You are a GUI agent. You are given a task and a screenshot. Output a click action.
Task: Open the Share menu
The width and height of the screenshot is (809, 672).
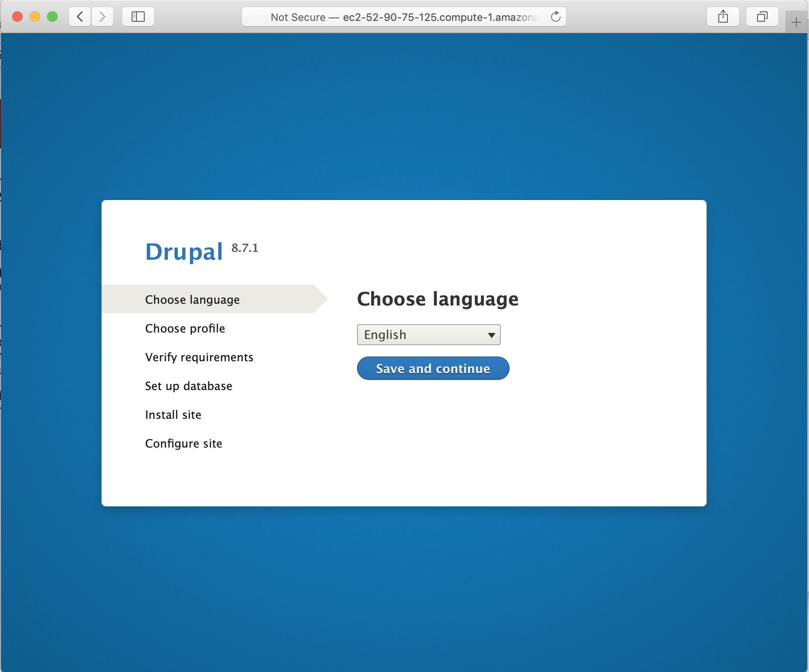click(x=723, y=17)
